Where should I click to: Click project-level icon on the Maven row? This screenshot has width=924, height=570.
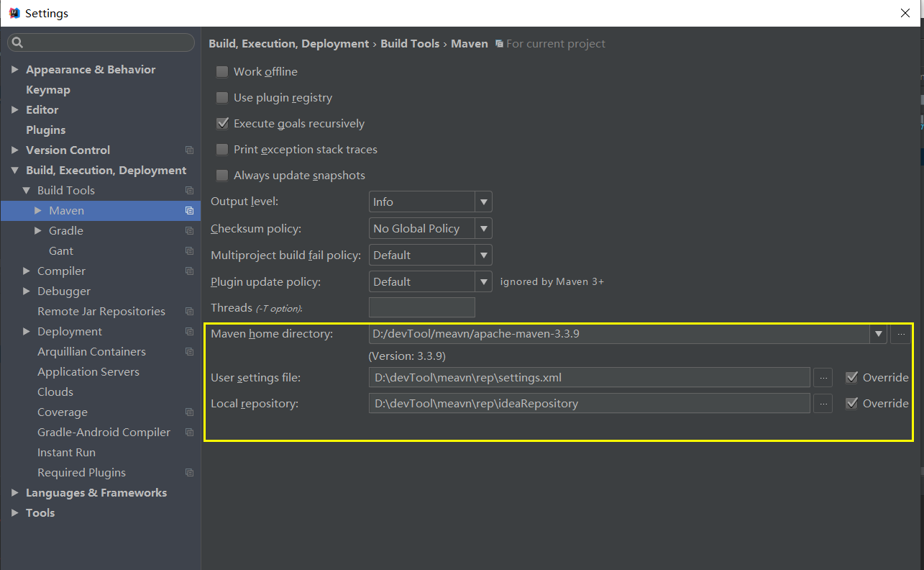[189, 211]
